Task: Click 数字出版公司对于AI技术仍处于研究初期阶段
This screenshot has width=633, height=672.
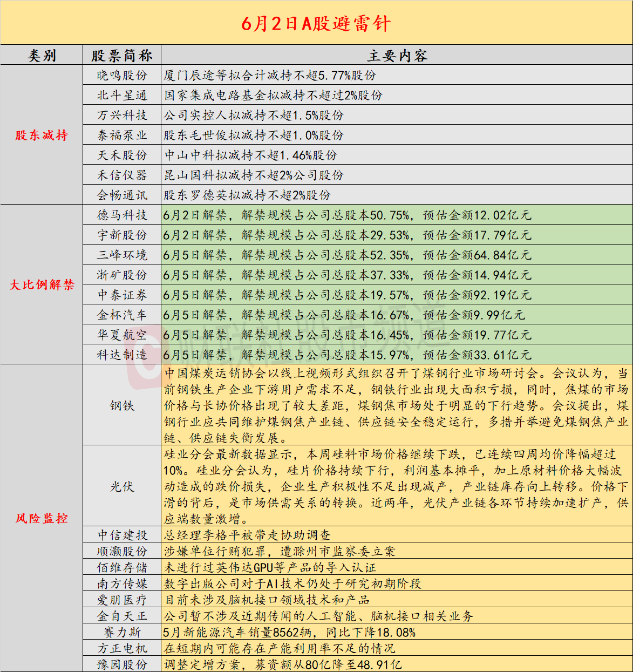Action: [292, 583]
